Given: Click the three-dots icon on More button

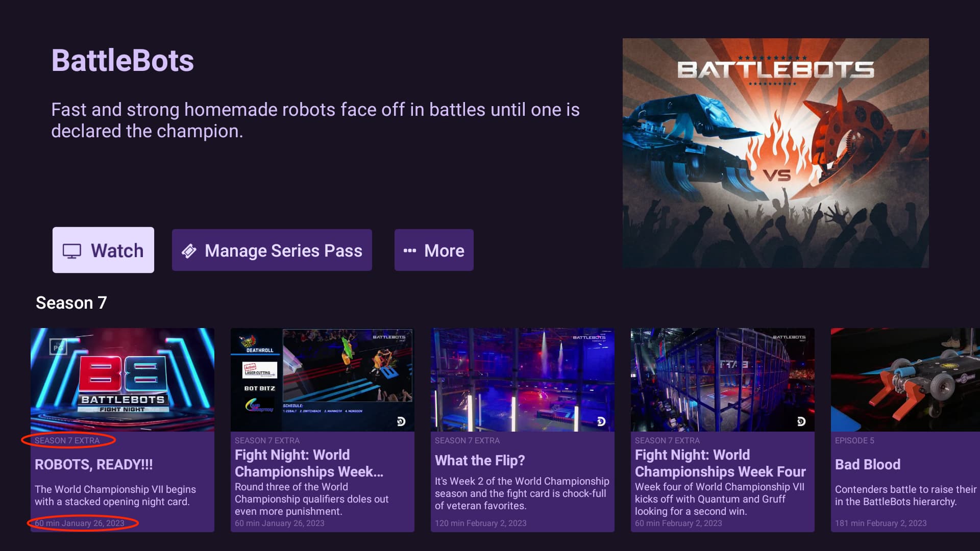Looking at the screenshot, I should (x=409, y=251).
